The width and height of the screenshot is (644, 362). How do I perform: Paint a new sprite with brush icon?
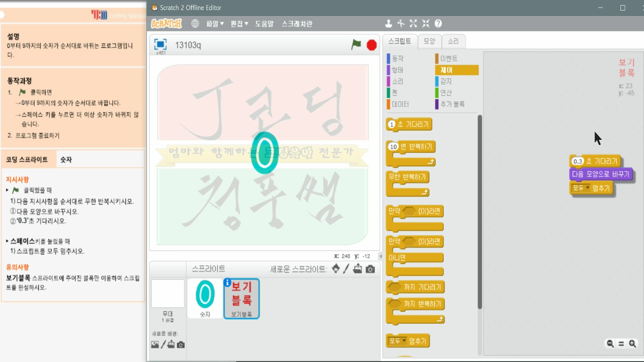coord(346,269)
